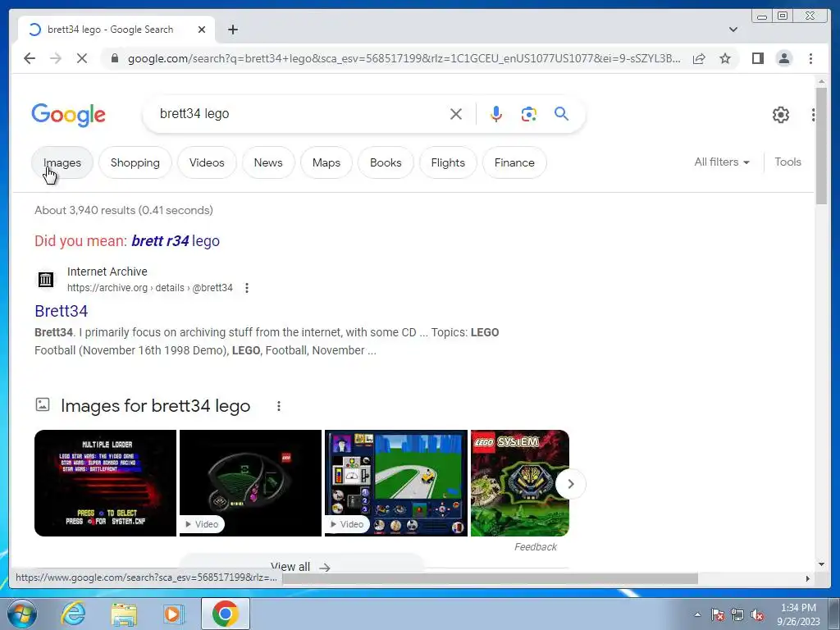Open search Tools options
Image resolution: width=840 pixels, height=630 pixels.
click(x=787, y=162)
